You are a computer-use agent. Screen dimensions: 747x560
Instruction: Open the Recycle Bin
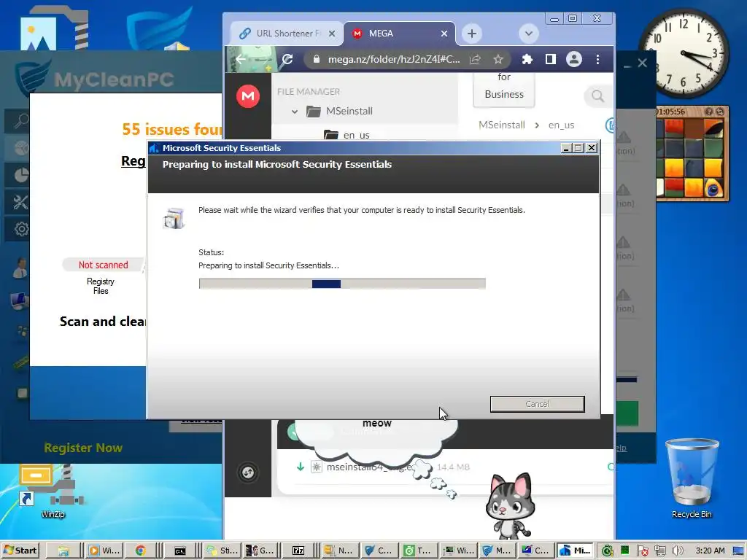tap(692, 478)
